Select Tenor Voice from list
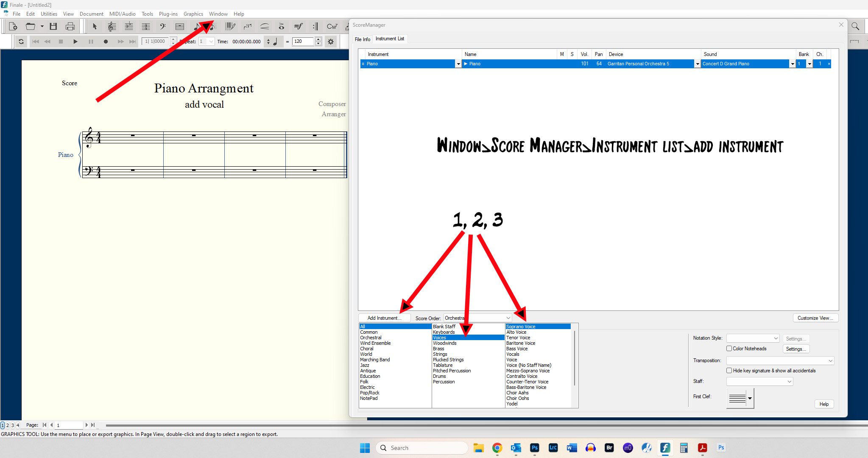Screen dimensions: 868x458 (518, 338)
